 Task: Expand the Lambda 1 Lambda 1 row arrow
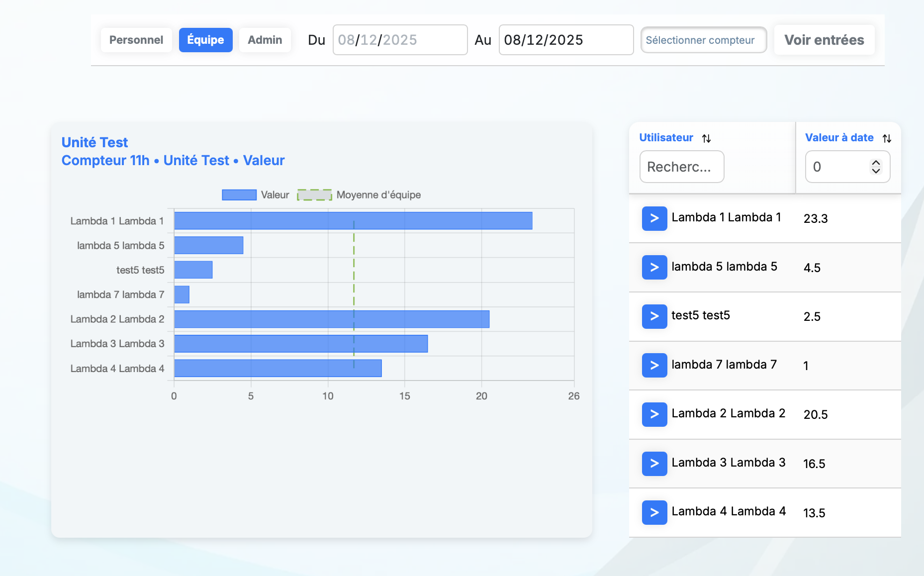[x=654, y=218]
